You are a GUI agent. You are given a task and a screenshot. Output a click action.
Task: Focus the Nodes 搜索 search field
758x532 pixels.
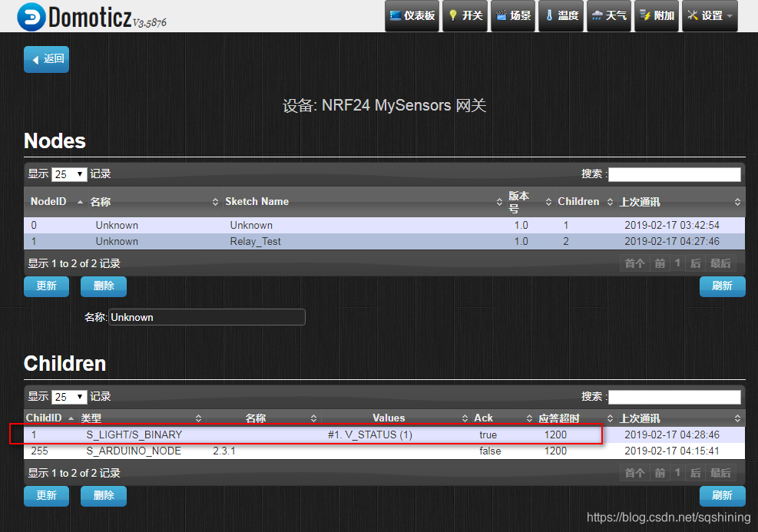(674, 174)
